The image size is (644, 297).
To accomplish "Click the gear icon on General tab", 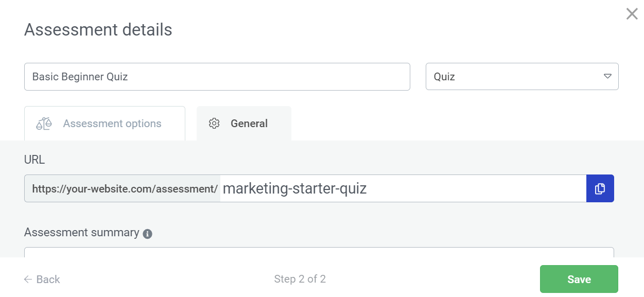I will (214, 124).
